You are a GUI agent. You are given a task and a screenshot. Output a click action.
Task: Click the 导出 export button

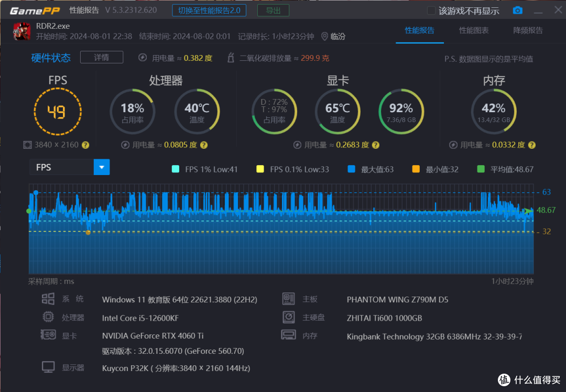pos(273,10)
